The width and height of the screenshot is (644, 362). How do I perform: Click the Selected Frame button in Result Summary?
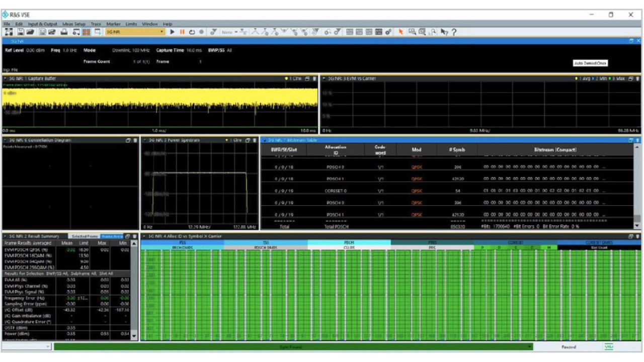click(84, 236)
